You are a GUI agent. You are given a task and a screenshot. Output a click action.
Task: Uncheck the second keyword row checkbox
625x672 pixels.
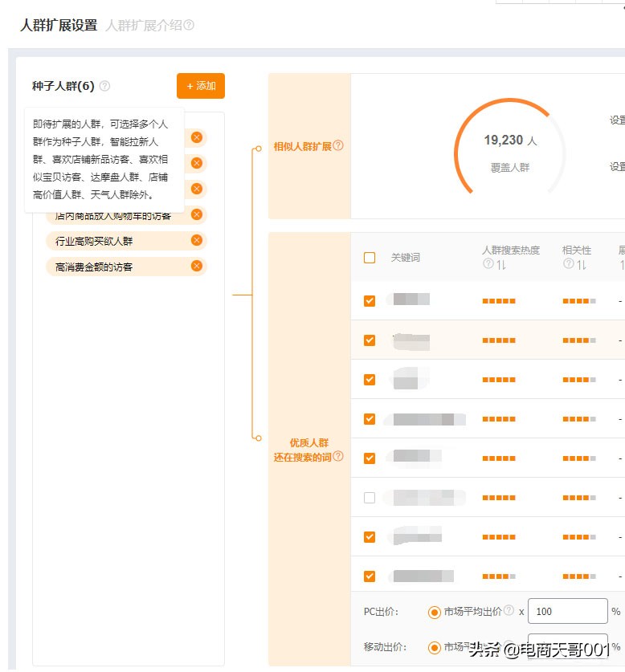(x=370, y=340)
